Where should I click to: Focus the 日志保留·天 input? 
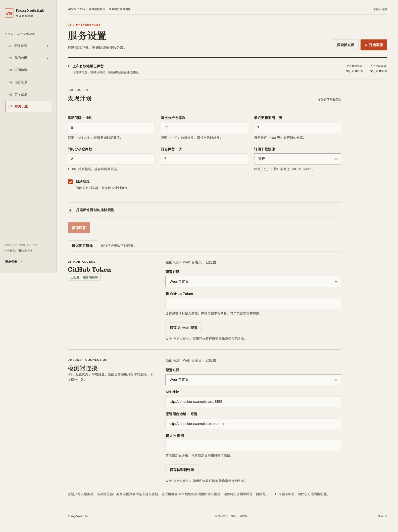coord(204,159)
